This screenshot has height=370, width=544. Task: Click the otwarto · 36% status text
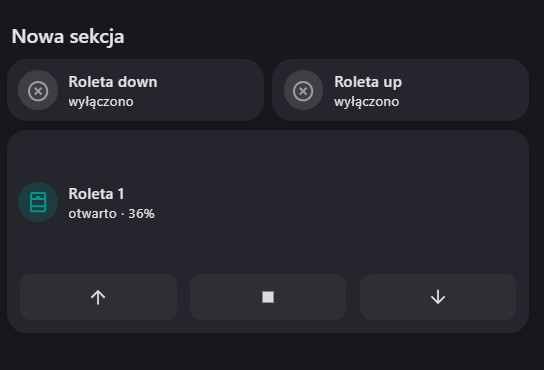click(x=111, y=213)
